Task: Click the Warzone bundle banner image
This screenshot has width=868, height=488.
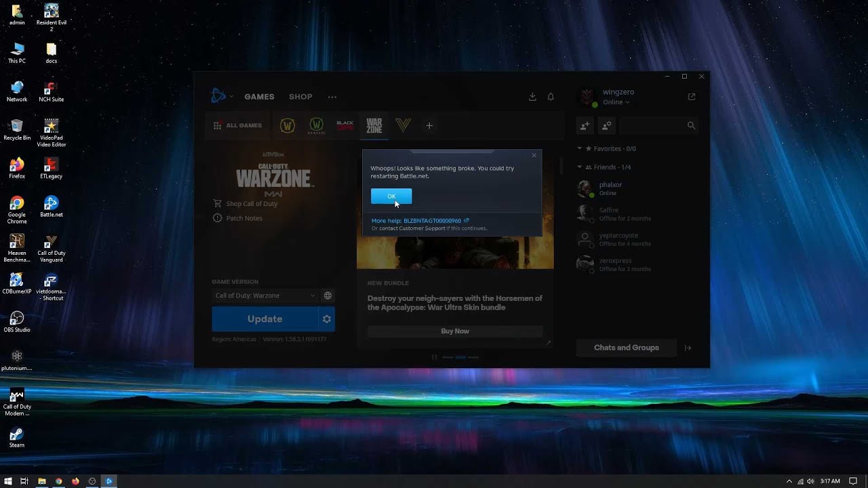Action: [x=455, y=251]
